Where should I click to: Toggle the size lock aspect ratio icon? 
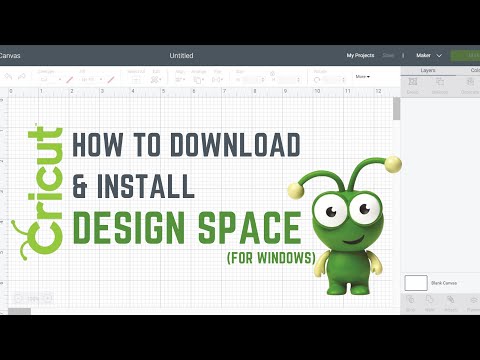point(272,73)
